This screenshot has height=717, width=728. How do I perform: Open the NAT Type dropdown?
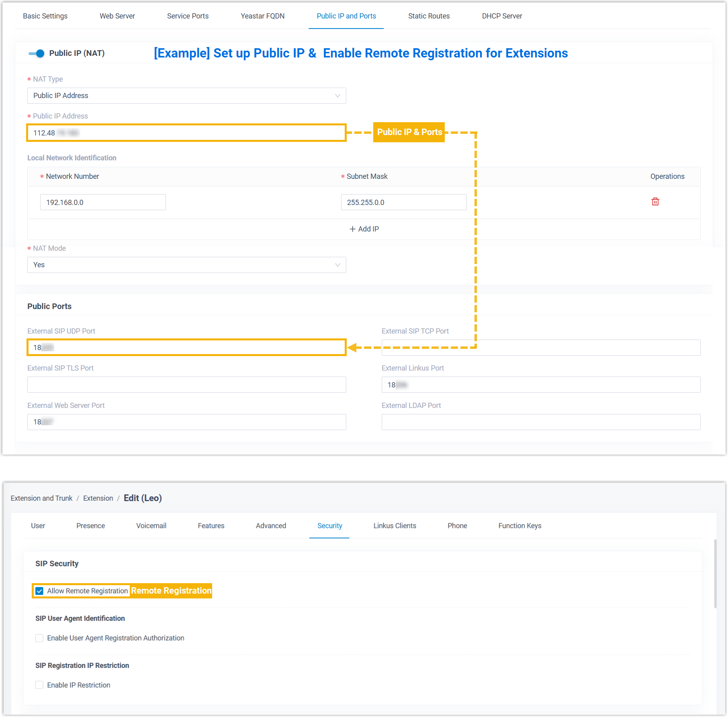186,96
